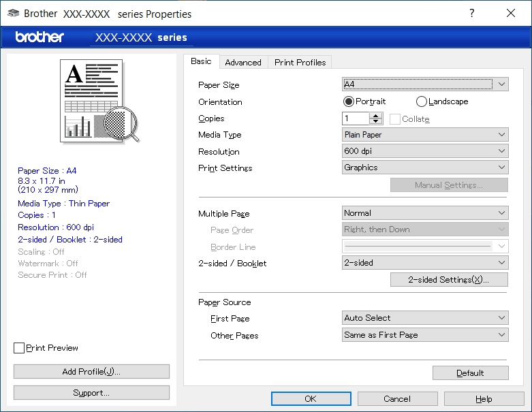Screen dimensions: 532x412
Task: Click 'Scaling : Off' summary text
Action: click(x=41, y=251)
